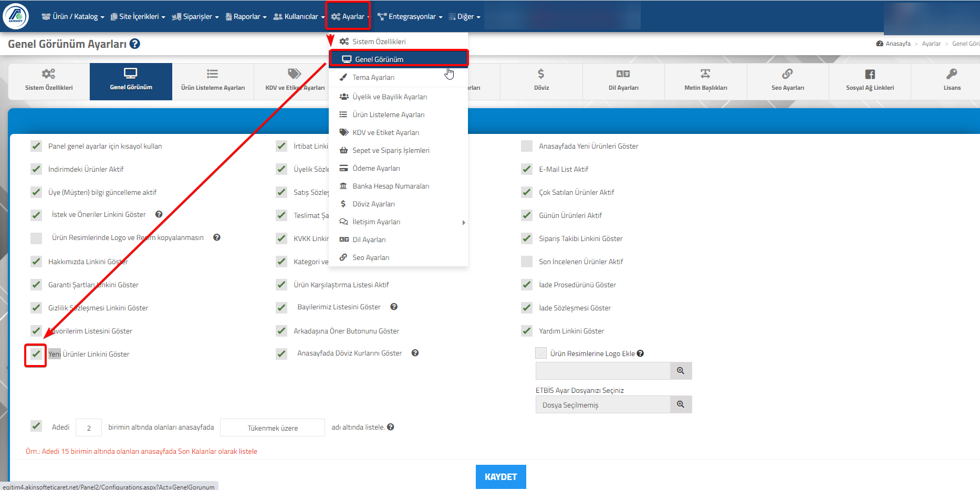The image size is (980, 490).
Task: Select Dil Ayarları in dropdown menu
Action: [399, 239]
